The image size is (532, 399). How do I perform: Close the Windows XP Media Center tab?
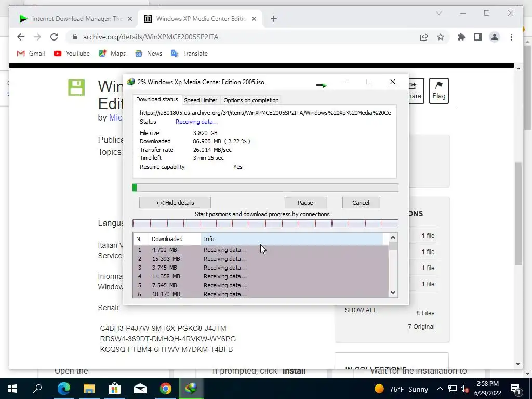pyautogui.click(x=254, y=19)
